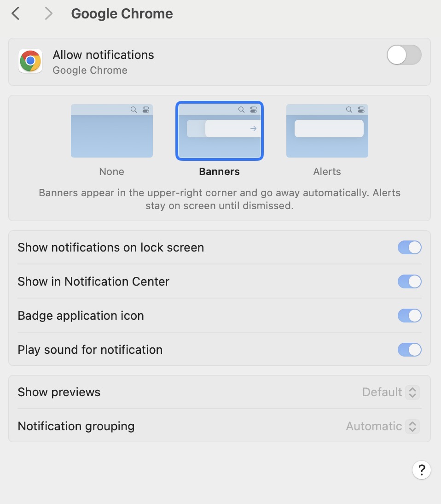Choose the Alerts style thumbnail
Image resolution: width=441 pixels, height=504 pixels.
coord(327,131)
